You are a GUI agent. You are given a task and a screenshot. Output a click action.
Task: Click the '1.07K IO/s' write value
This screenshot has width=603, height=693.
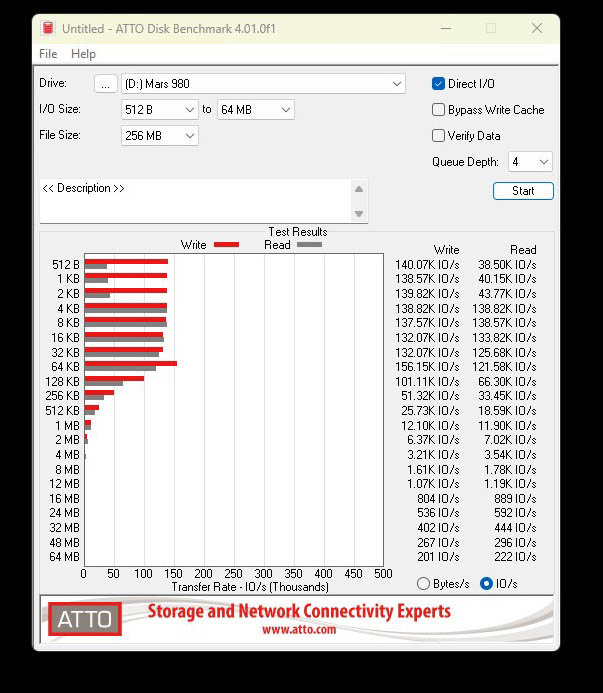pos(433,484)
